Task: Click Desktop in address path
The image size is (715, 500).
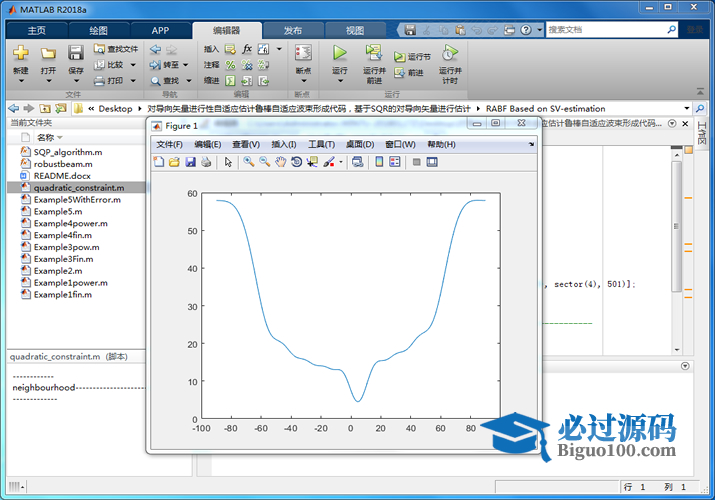Action: click(x=115, y=108)
